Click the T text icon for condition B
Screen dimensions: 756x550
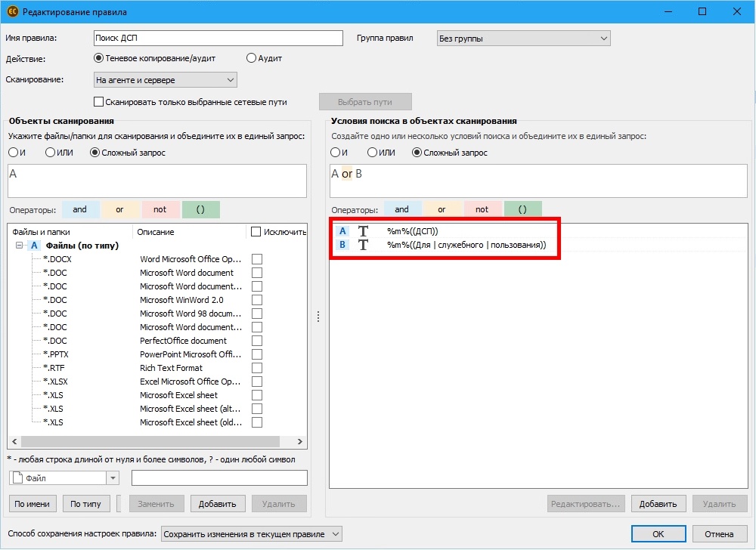(363, 245)
